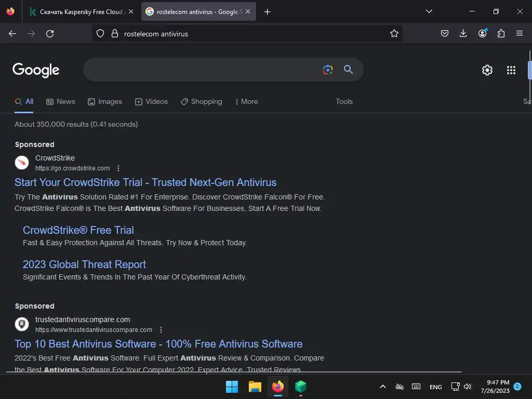The image size is (532, 399).
Task: Show hidden system tray icons
Action: click(383, 387)
